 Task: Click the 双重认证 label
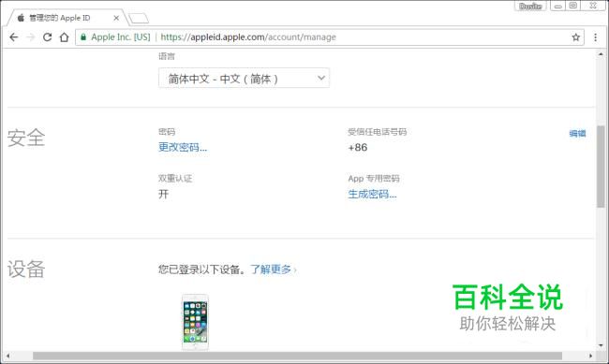pyautogui.click(x=175, y=179)
